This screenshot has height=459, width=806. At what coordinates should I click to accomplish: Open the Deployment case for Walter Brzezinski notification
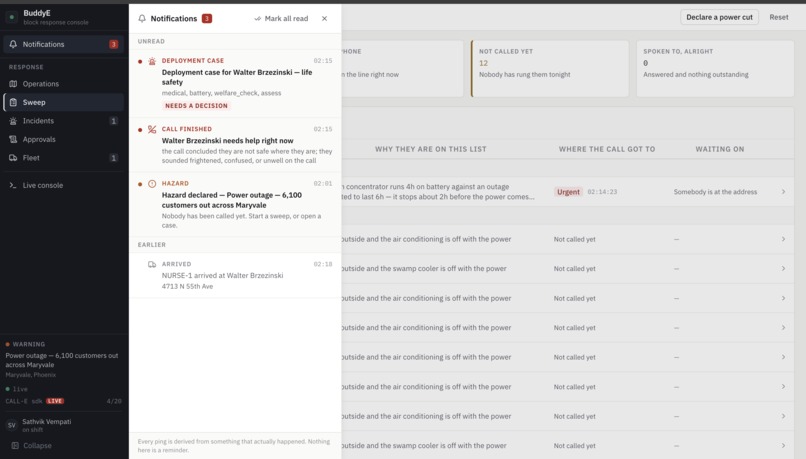(235, 83)
